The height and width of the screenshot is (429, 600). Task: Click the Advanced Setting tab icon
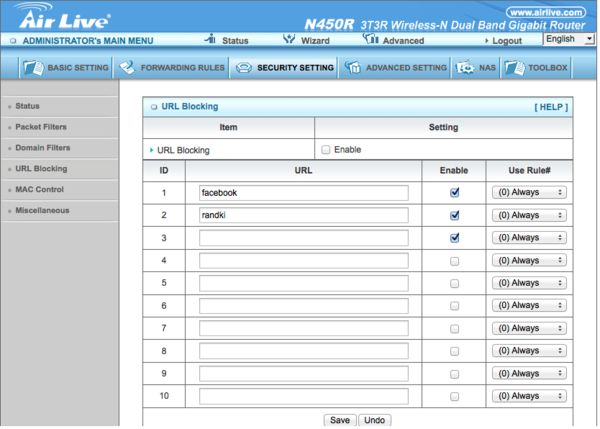click(x=352, y=68)
